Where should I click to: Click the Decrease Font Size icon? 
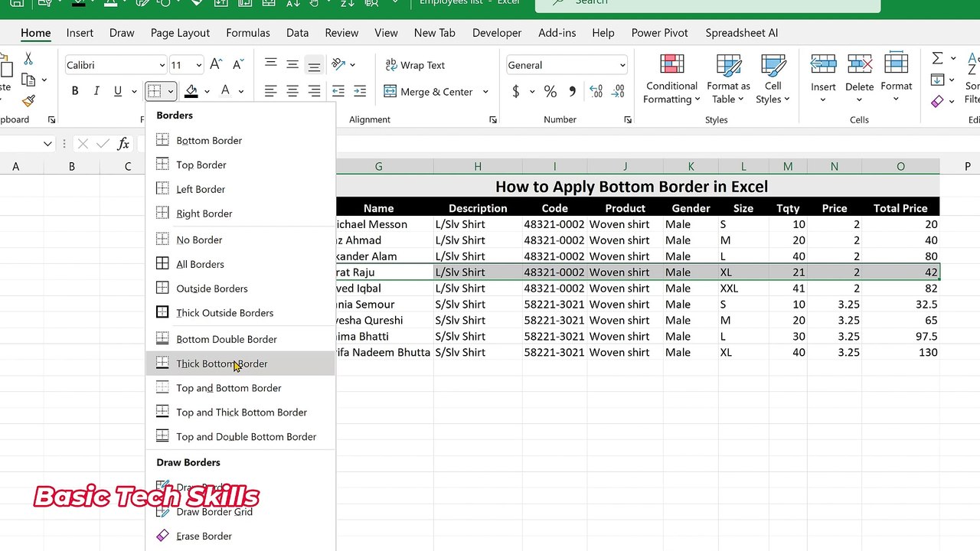point(238,65)
